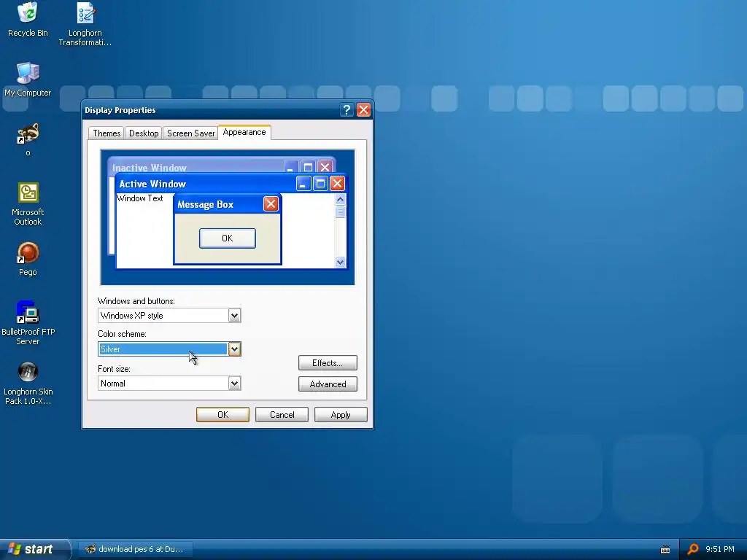Viewport: 747px width, 560px height.
Task: Click the keyboard icon in the taskbar tray
Action: [x=665, y=550]
